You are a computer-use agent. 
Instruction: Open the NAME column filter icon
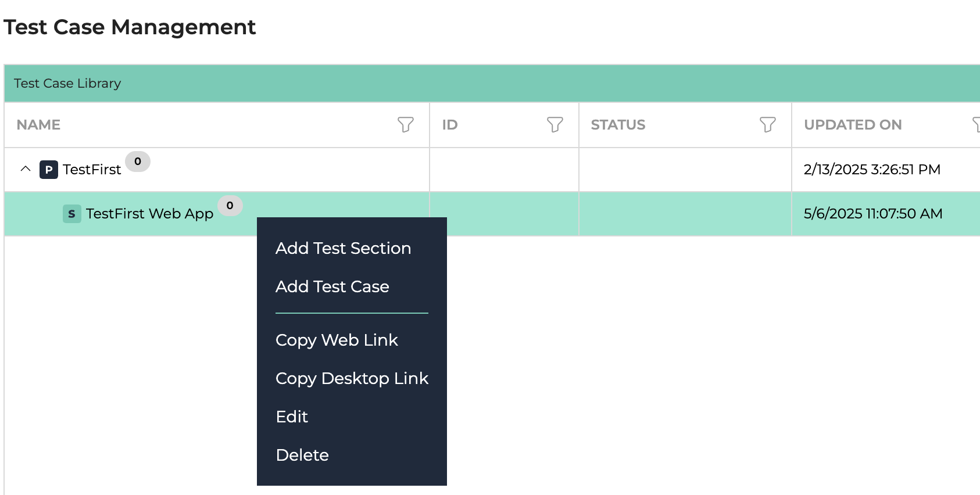(405, 124)
